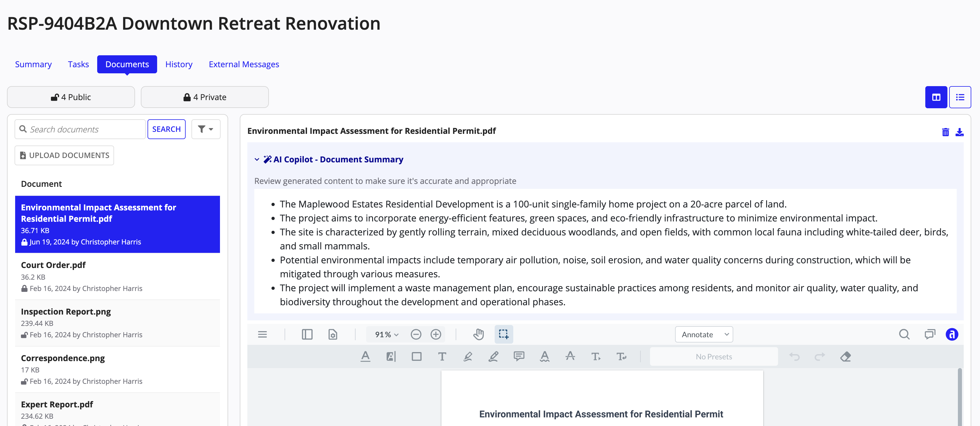Select the pan hand tool
This screenshot has width=980, height=426.
pyautogui.click(x=478, y=334)
